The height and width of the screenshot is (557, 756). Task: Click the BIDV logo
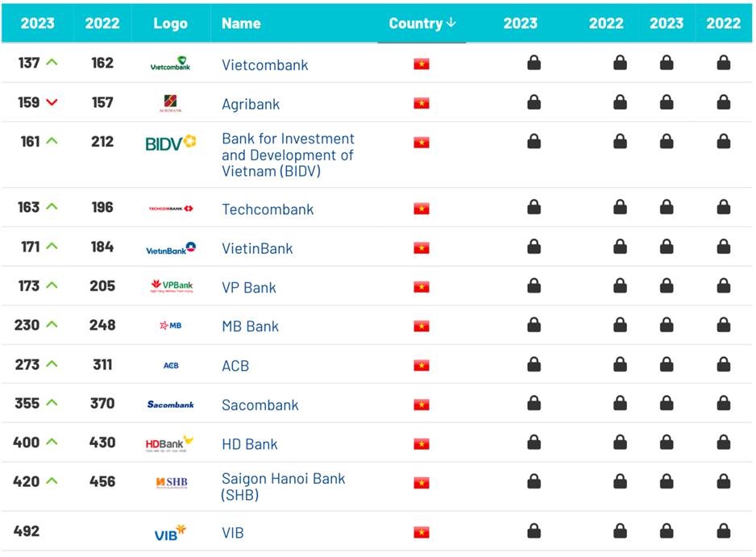click(171, 143)
